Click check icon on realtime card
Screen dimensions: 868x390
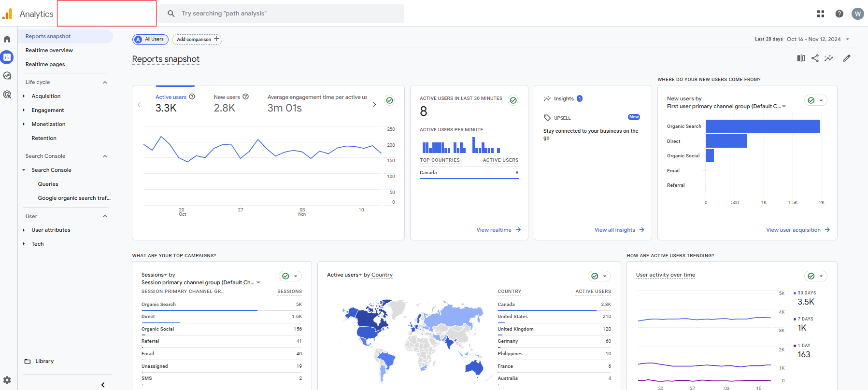513,100
